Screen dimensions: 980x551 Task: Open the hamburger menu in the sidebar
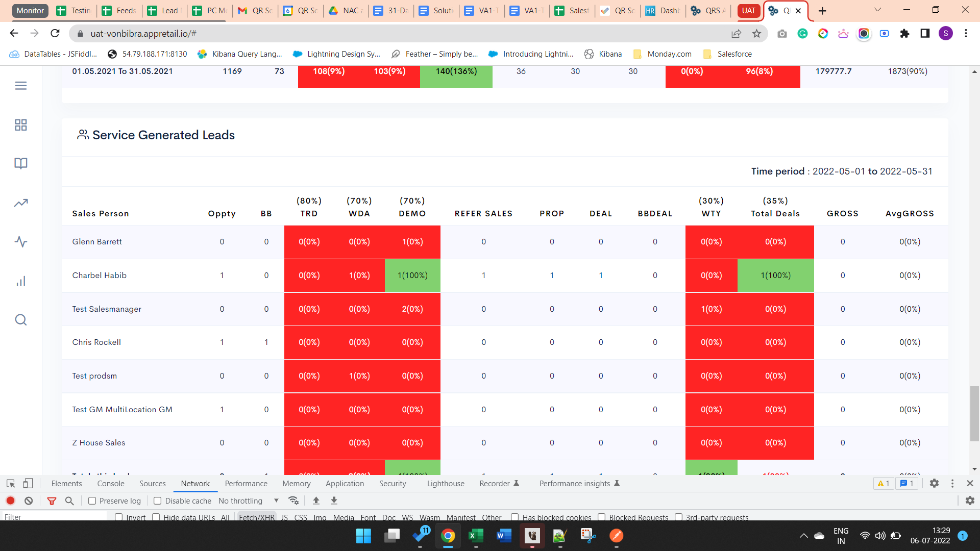coord(21,86)
